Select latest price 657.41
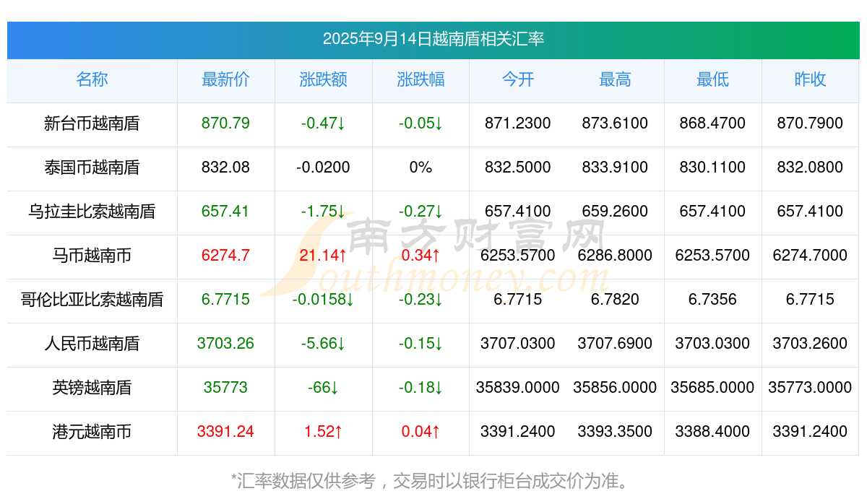The height and width of the screenshot is (504, 867). click(x=225, y=212)
